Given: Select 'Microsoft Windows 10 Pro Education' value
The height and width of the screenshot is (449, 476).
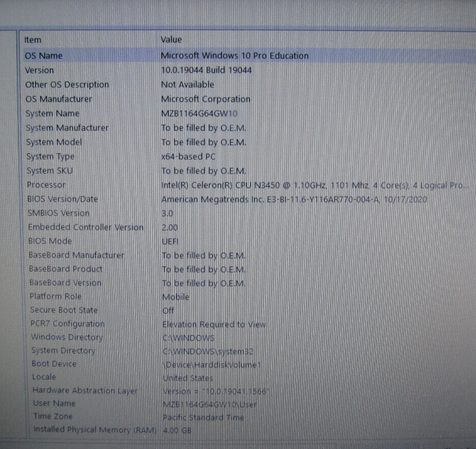Looking at the screenshot, I should 235,56.
